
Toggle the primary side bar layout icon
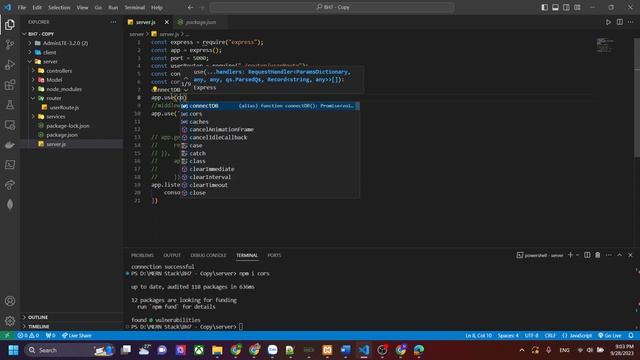544,7
